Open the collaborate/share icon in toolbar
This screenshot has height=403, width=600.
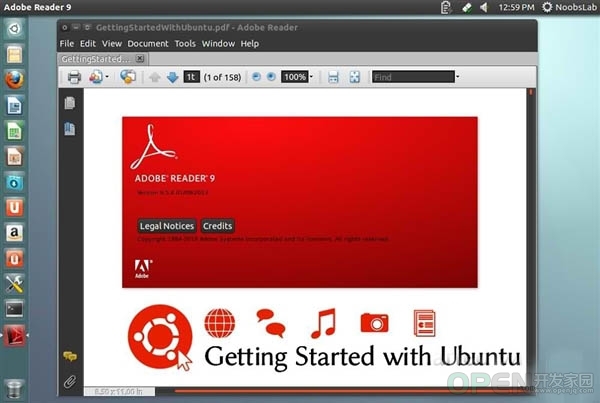[96, 77]
